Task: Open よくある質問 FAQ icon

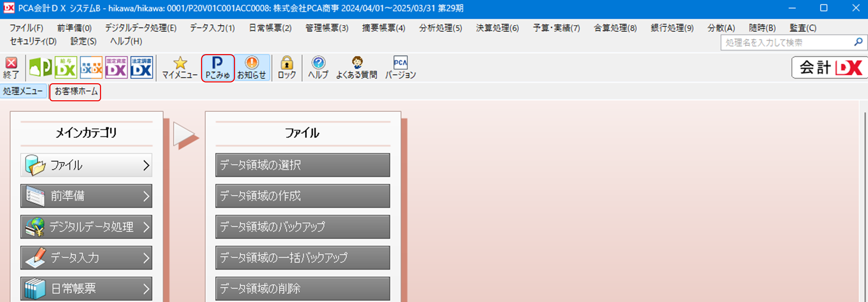Action: point(357,68)
